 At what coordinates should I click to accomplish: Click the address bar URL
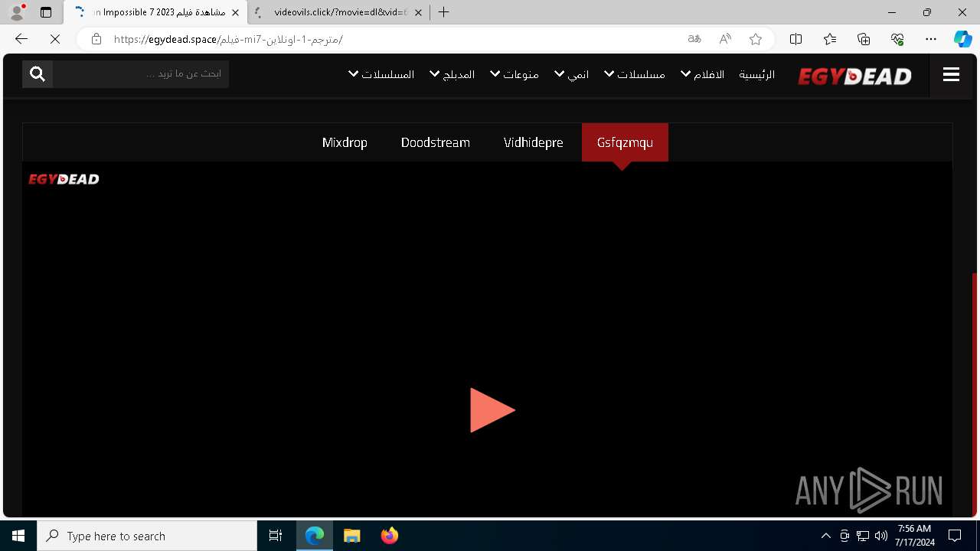coord(228,39)
